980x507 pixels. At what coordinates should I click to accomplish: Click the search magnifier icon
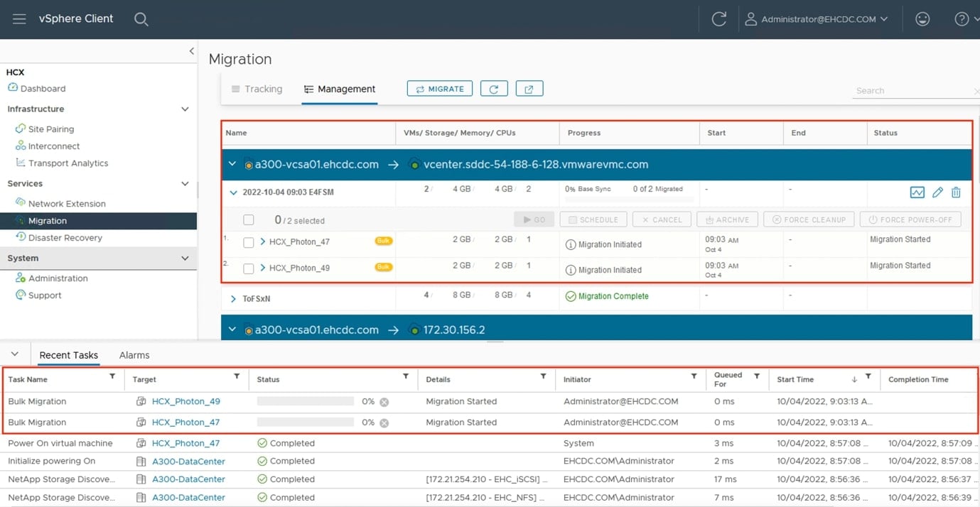141,19
